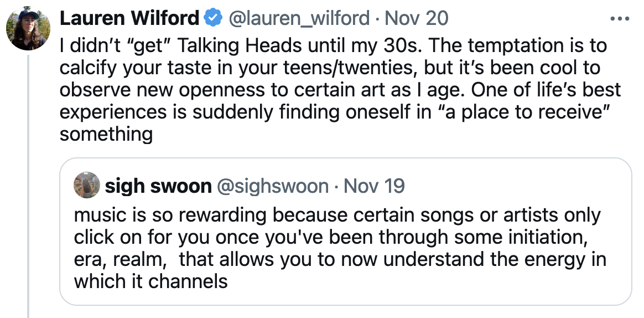Viewport: 644px width, 318px height.
Task: Click the blue verified badge
Action: point(211,18)
